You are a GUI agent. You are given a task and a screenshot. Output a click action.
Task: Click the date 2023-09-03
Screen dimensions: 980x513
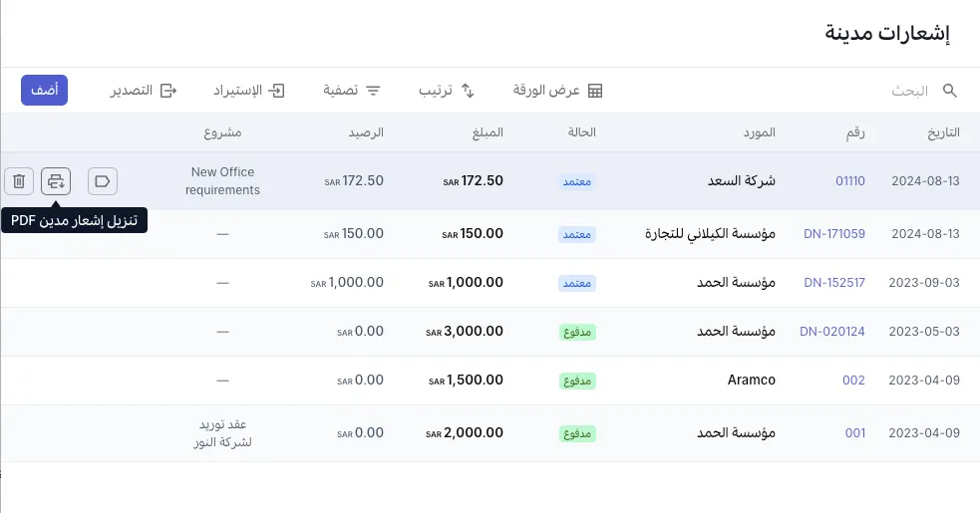[924, 283]
